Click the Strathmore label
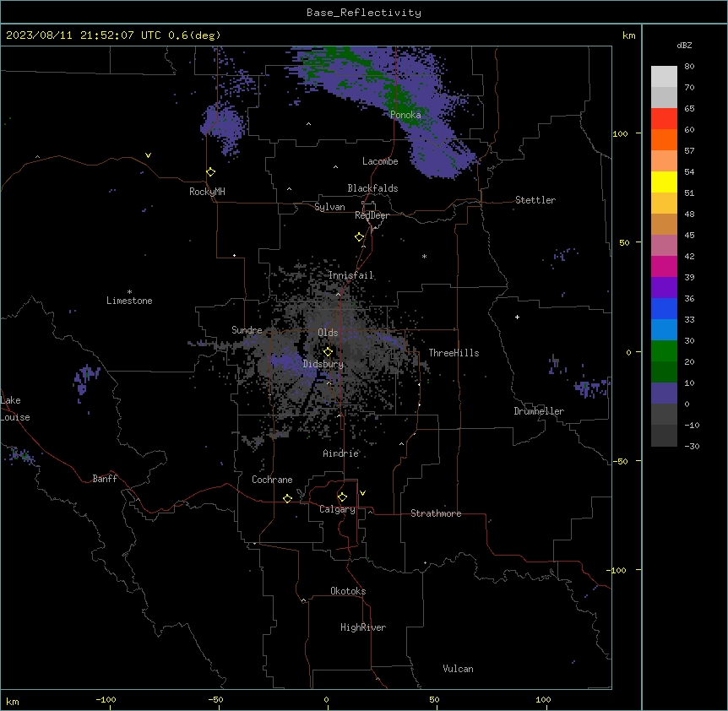This screenshot has width=728, height=711. click(x=436, y=513)
